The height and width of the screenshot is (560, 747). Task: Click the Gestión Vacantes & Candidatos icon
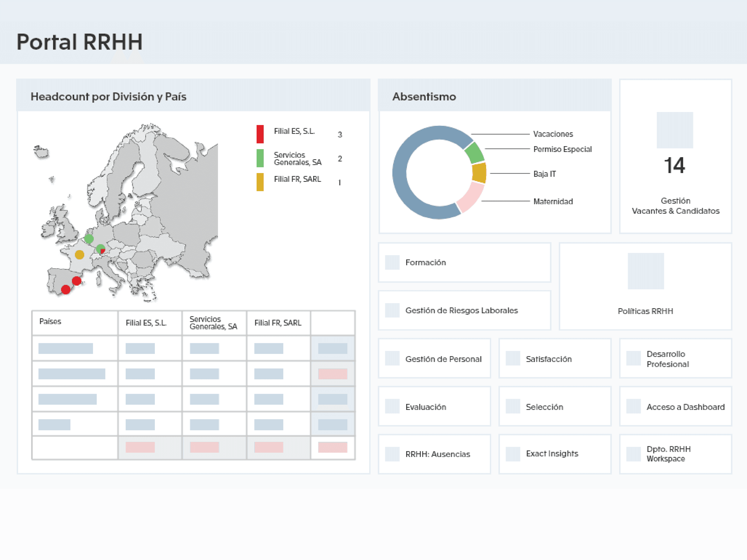coord(674,130)
